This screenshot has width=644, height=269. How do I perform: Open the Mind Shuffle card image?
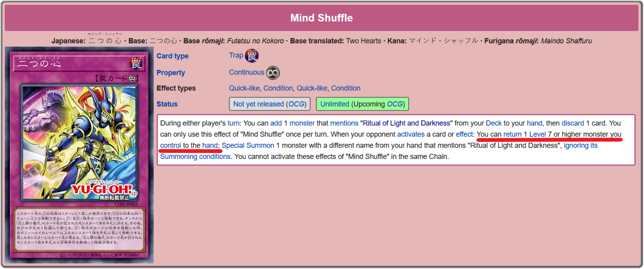point(79,155)
